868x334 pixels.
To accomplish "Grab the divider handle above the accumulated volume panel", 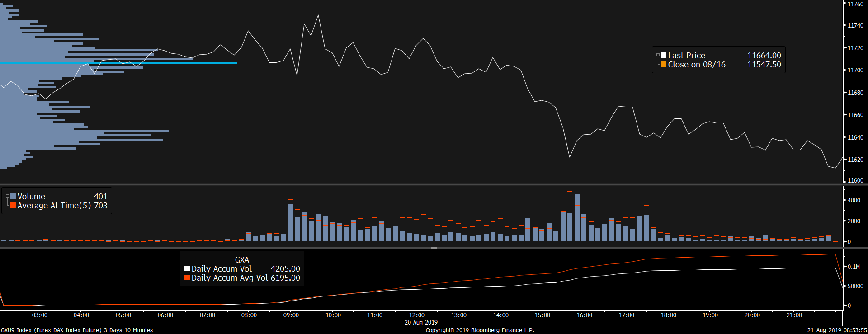I will coord(434,248).
